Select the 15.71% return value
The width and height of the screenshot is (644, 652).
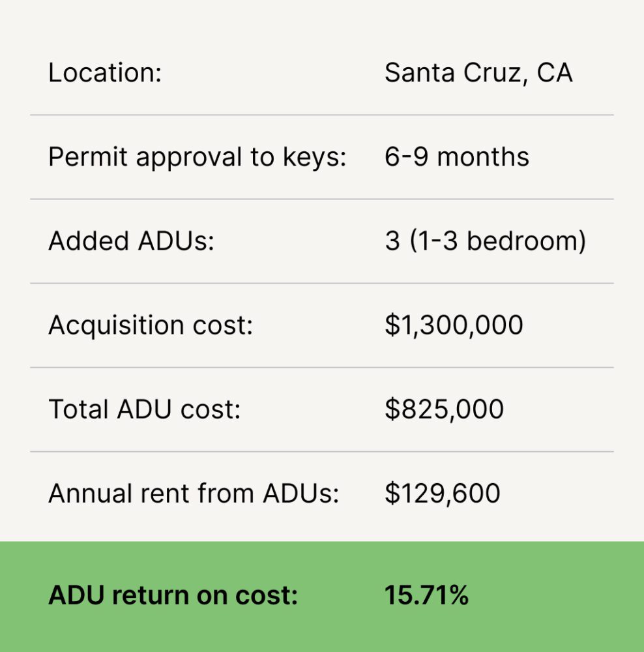[426, 595]
